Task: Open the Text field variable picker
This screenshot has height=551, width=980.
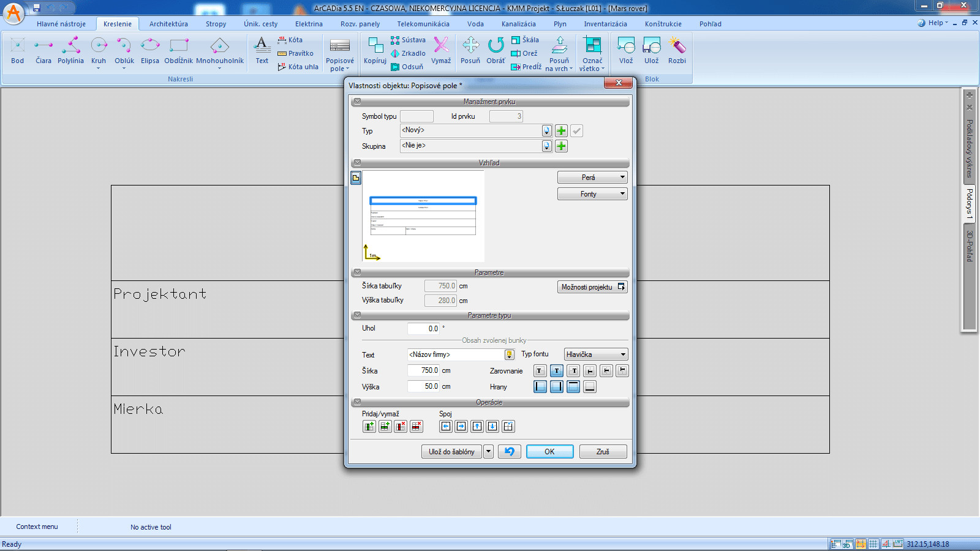Action: tap(509, 354)
